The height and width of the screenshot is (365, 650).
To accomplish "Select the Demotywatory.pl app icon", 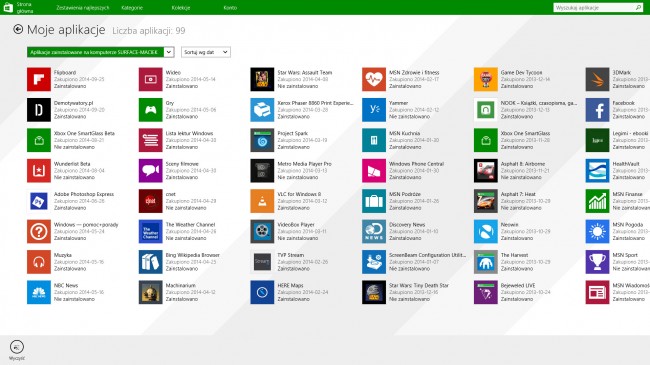I will (39, 110).
